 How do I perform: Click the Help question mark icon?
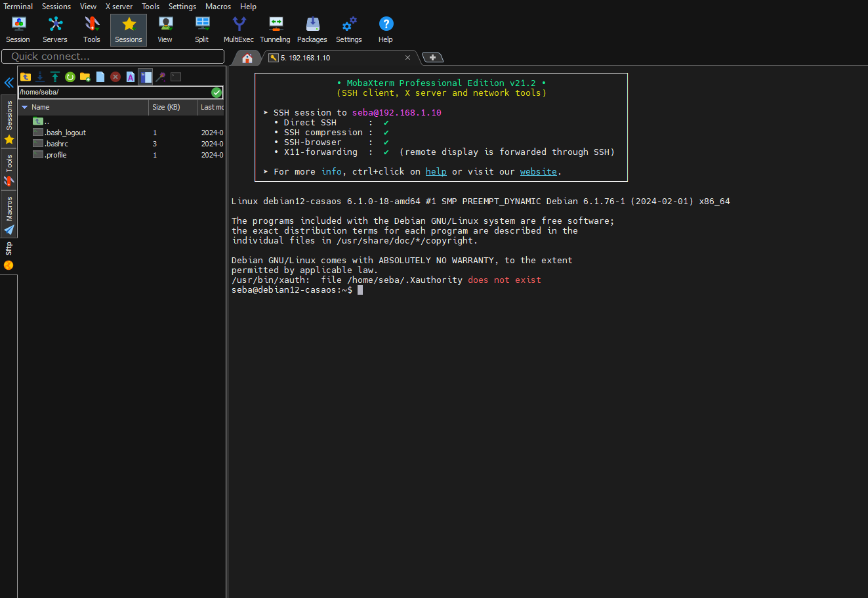386,30
